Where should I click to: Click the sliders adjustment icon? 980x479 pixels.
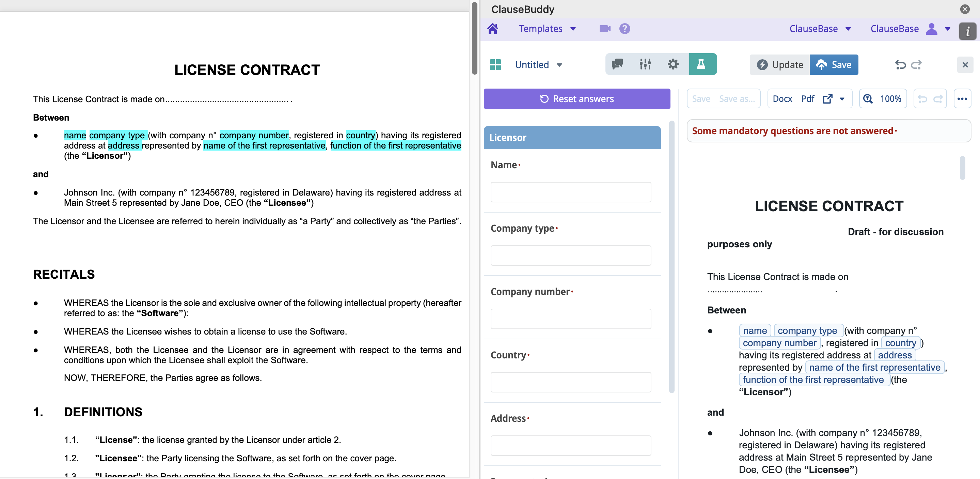[645, 64]
